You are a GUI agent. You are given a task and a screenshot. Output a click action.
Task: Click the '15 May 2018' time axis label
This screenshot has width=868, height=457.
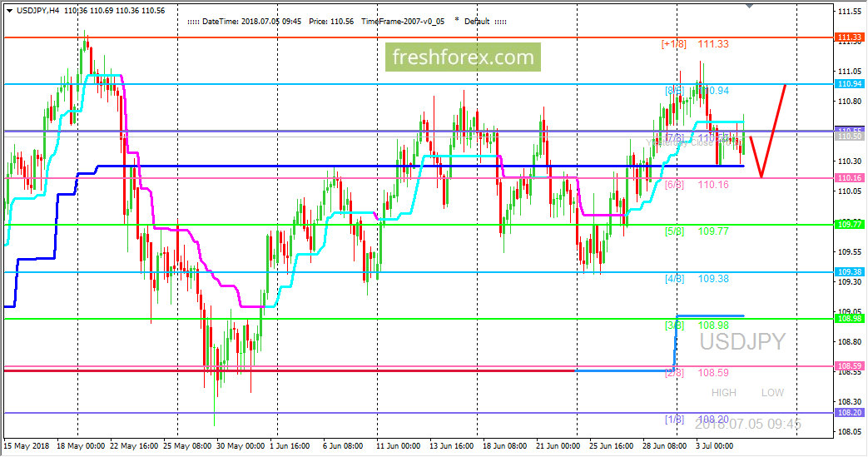pyautogui.click(x=27, y=446)
